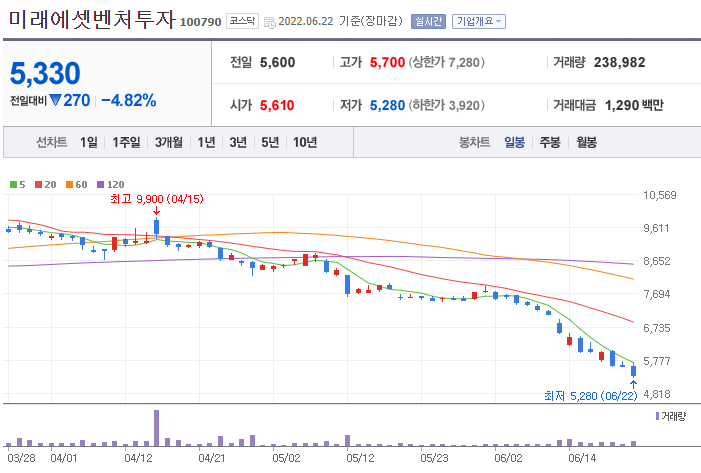Select the 1년 line chart tab
701x473 pixels.
pyautogui.click(x=207, y=142)
